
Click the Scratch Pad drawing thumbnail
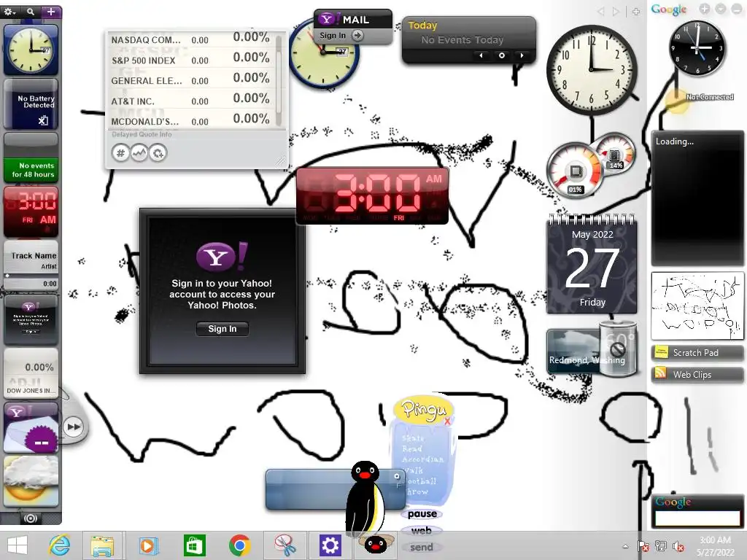pyautogui.click(x=697, y=306)
